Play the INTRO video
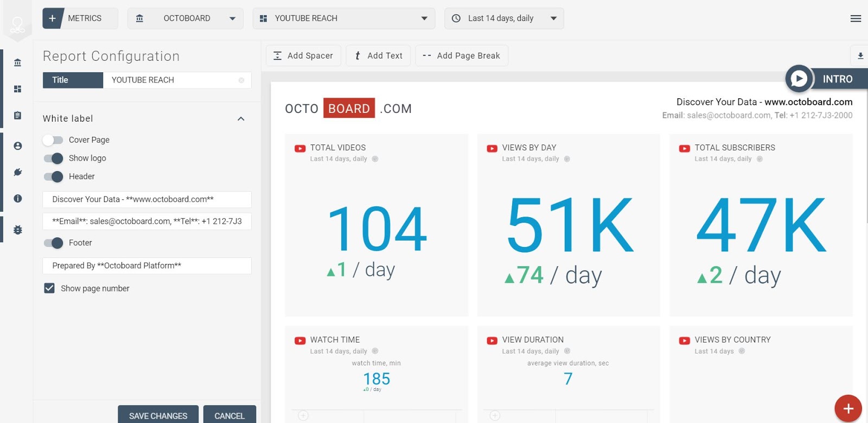Viewport: 868px width, 423px height. [x=799, y=79]
